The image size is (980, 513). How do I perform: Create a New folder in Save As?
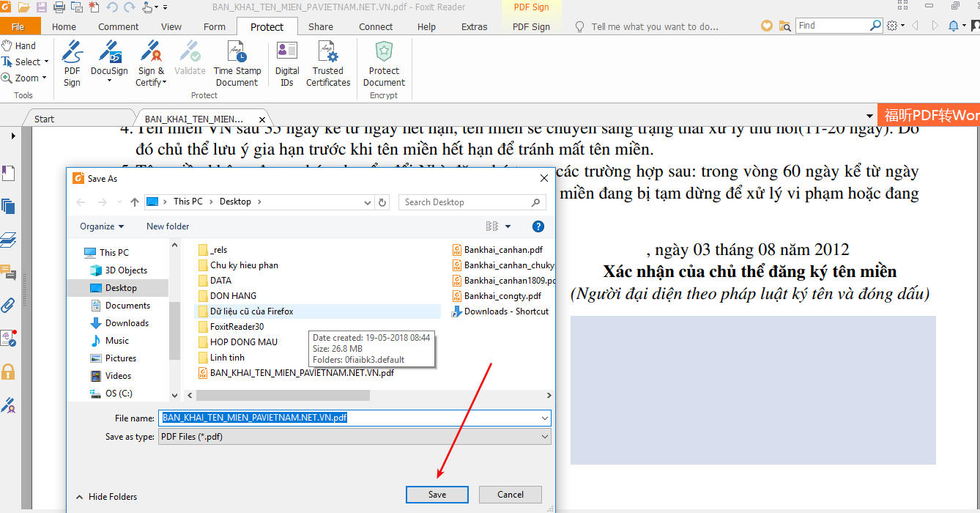tap(168, 226)
